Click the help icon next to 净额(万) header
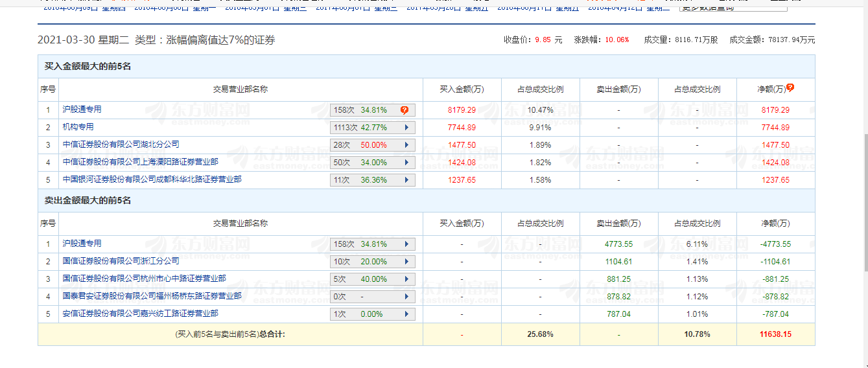The height and width of the screenshot is (368, 868). (x=790, y=88)
